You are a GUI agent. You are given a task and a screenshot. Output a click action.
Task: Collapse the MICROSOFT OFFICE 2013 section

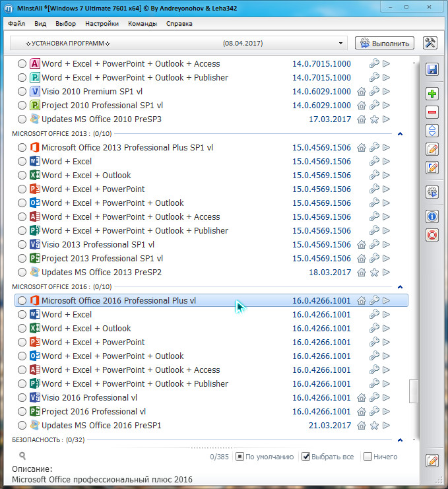click(x=400, y=134)
